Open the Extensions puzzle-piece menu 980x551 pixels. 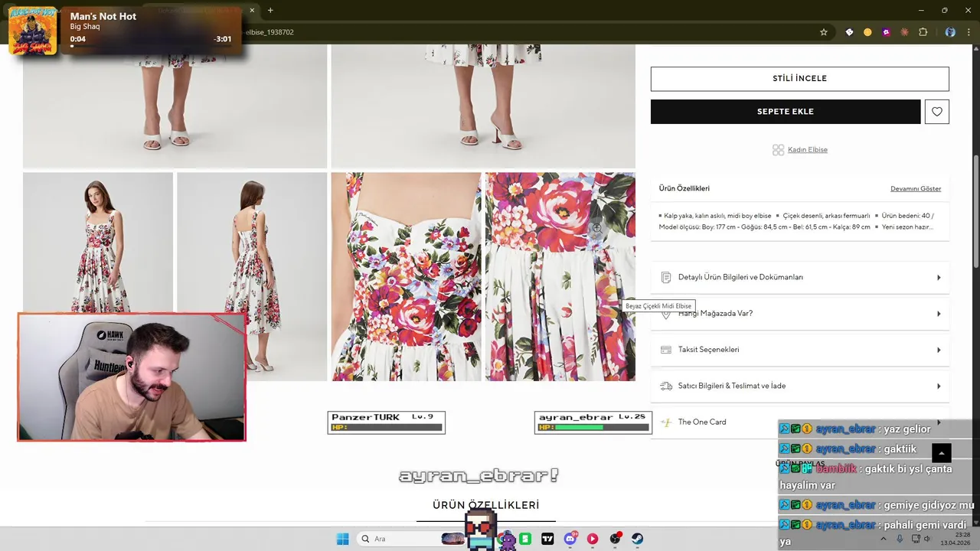pos(923,32)
